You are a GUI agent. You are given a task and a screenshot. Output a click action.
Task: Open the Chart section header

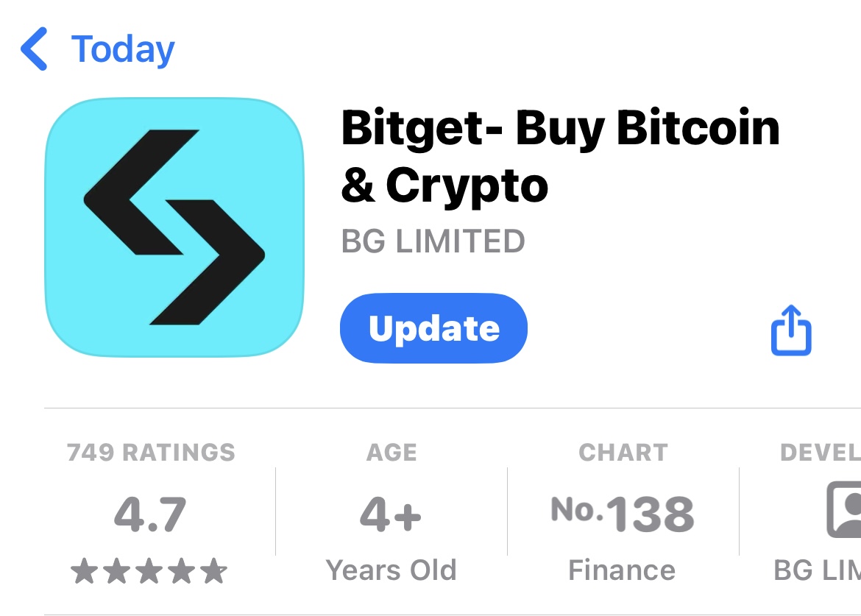pyautogui.click(x=623, y=453)
